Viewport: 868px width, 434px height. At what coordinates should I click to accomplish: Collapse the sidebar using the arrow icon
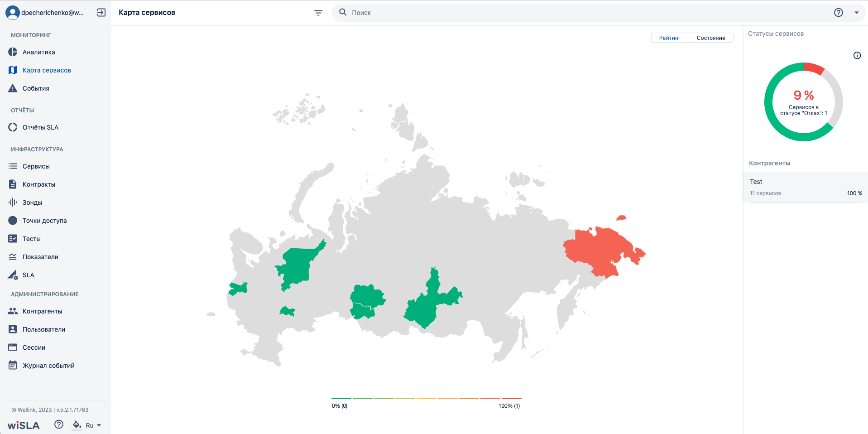pyautogui.click(x=101, y=13)
